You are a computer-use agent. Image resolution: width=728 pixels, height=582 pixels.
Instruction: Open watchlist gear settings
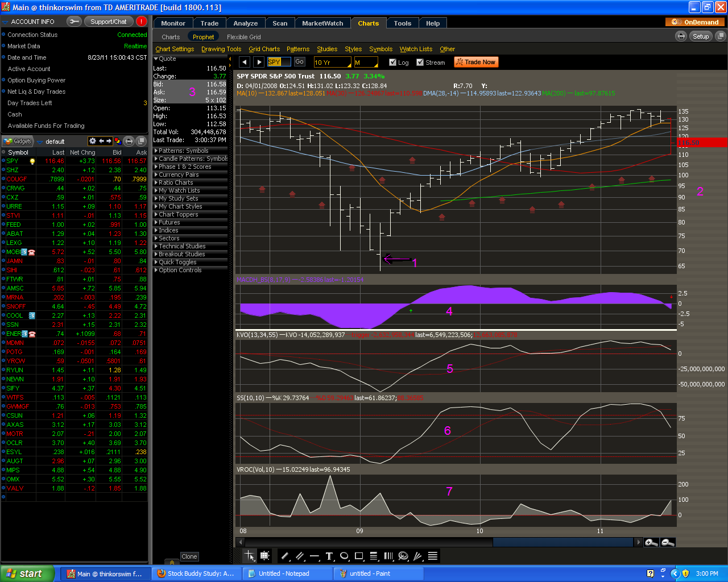point(93,141)
